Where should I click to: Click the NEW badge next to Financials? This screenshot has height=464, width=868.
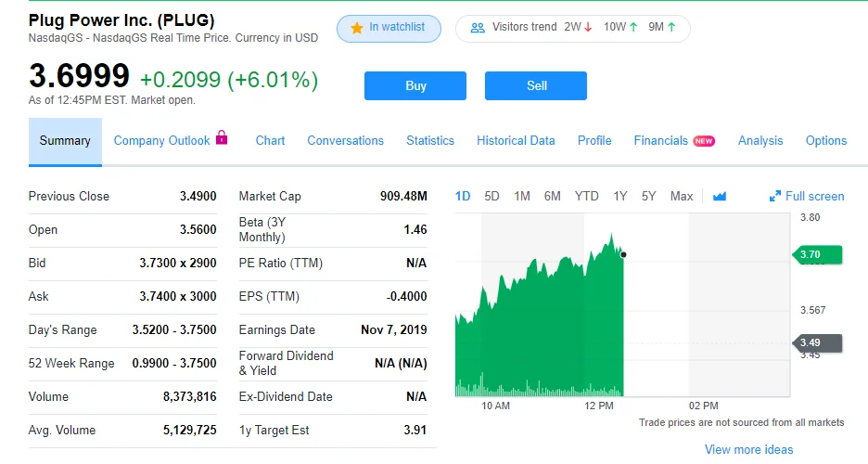pos(704,141)
